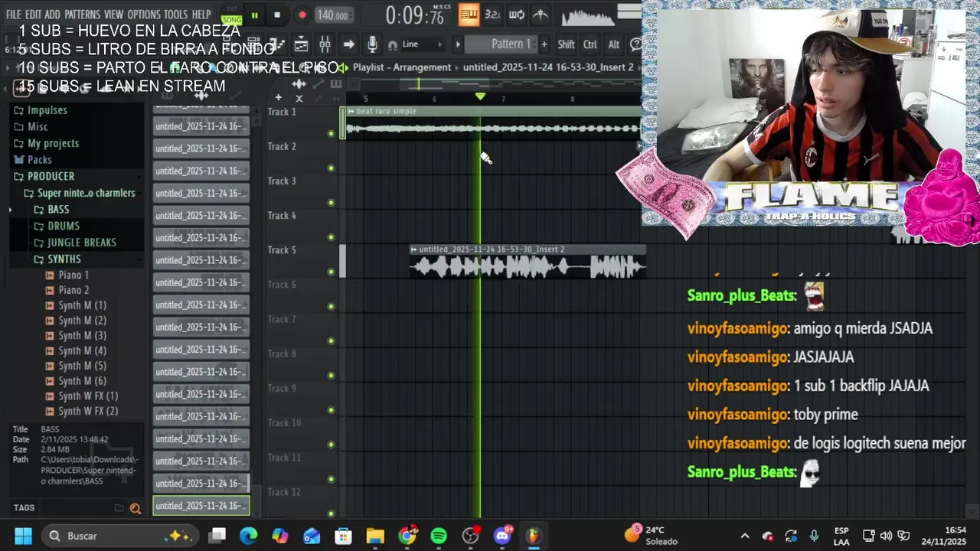Expand the DRUMS folder
This screenshot has height=551, width=980.
[x=63, y=226]
